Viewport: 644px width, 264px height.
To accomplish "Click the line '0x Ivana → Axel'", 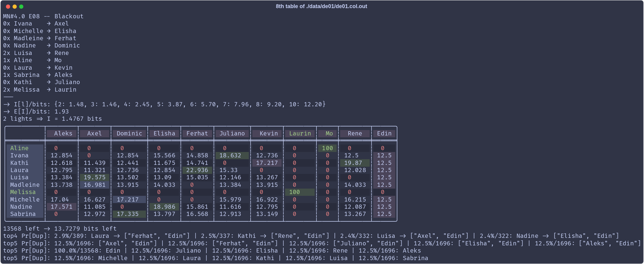I will (x=36, y=23).
